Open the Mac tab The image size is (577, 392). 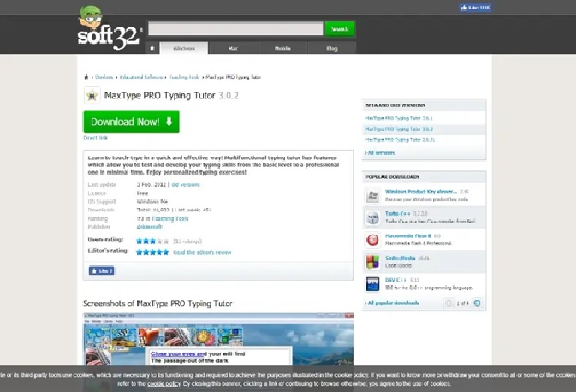[x=233, y=48]
